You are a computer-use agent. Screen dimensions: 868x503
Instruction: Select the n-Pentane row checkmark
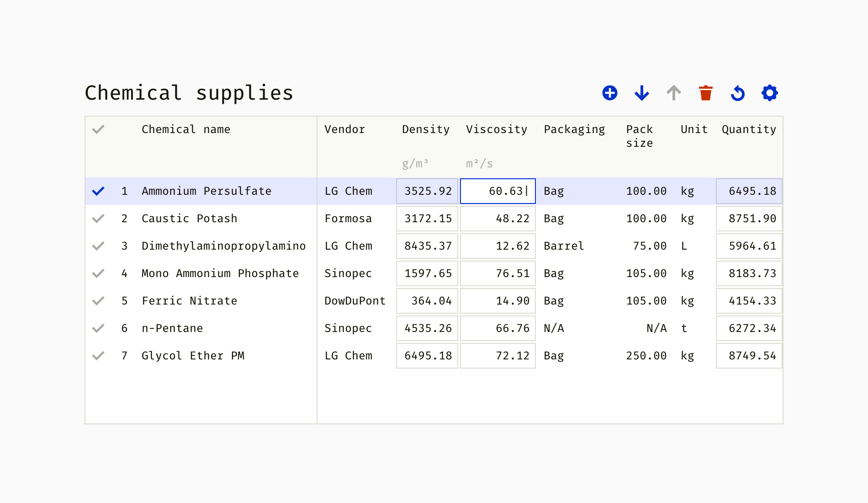tap(98, 328)
